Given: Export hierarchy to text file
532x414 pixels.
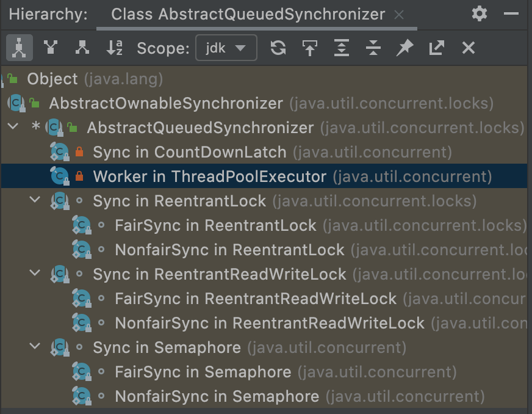Looking at the screenshot, I should point(436,48).
